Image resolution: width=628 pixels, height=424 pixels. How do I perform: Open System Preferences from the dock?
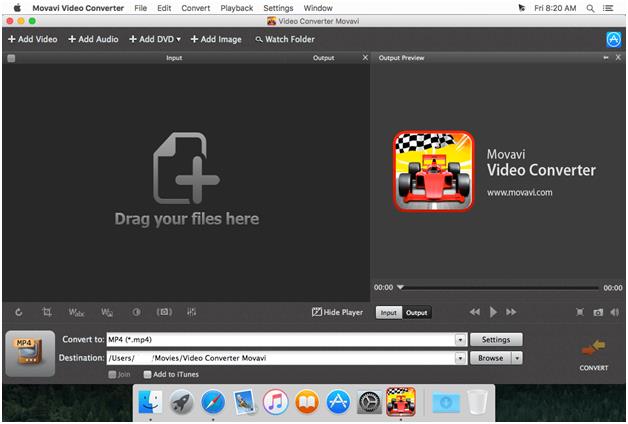click(369, 402)
